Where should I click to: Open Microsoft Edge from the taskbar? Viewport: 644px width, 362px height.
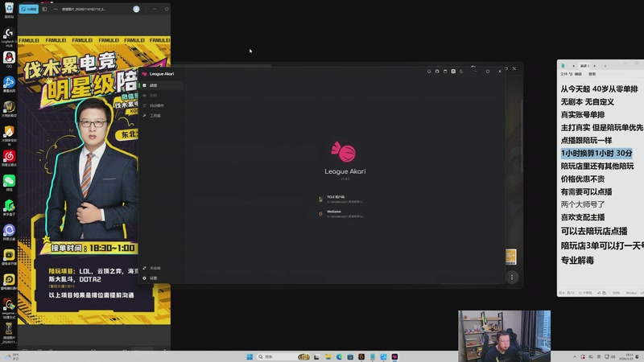339,356
